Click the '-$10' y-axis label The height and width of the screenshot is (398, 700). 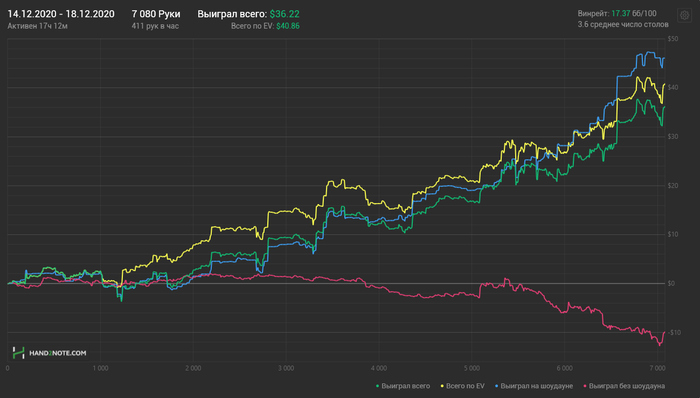click(674, 332)
